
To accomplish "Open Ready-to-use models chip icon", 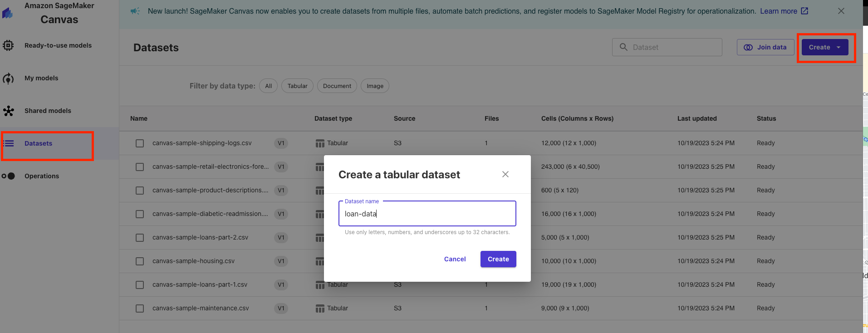I will (8, 45).
